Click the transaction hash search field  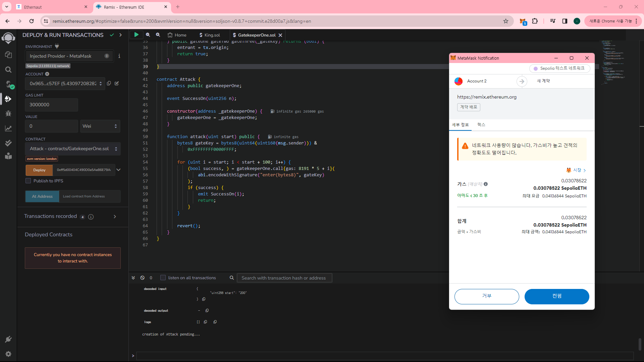click(284, 278)
